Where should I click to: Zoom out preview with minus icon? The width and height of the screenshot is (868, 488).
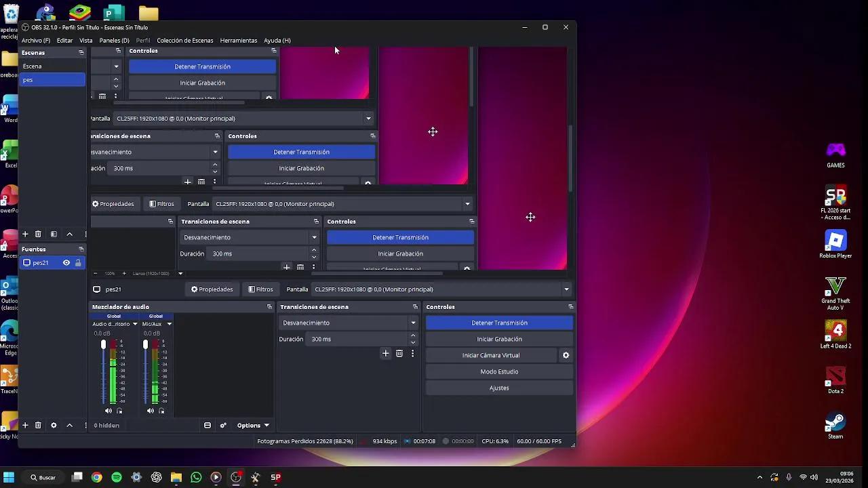[x=96, y=273]
